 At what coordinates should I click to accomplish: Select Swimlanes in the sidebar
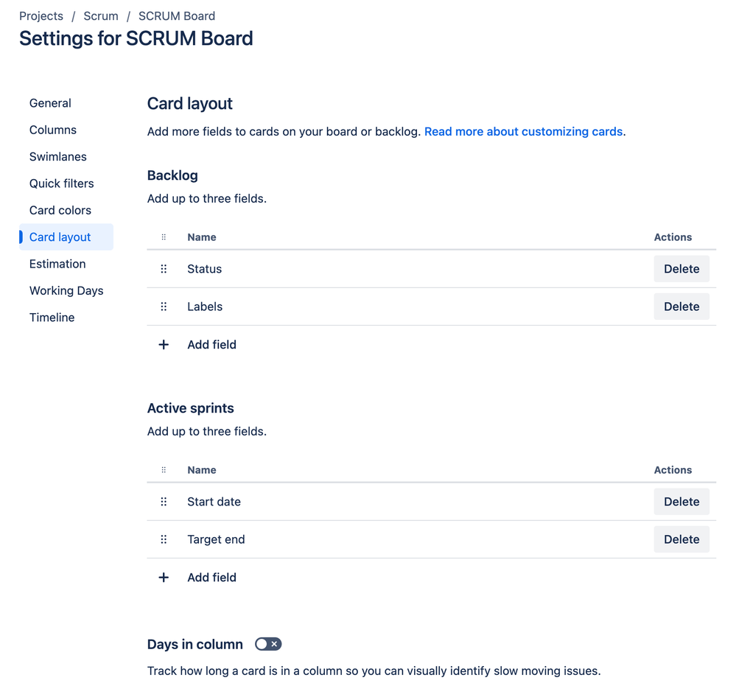click(57, 156)
